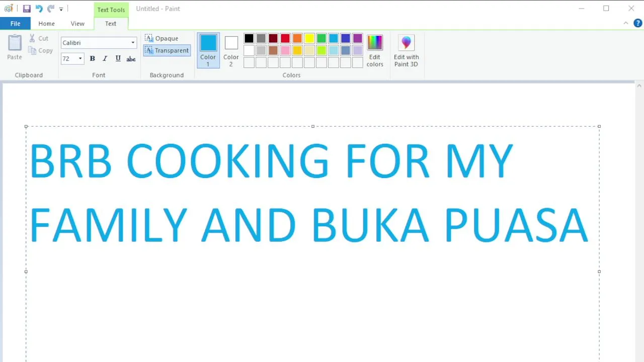This screenshot has width=644, height=362.
Task: Click the Cut scissors button
Action: pos(39,38)
